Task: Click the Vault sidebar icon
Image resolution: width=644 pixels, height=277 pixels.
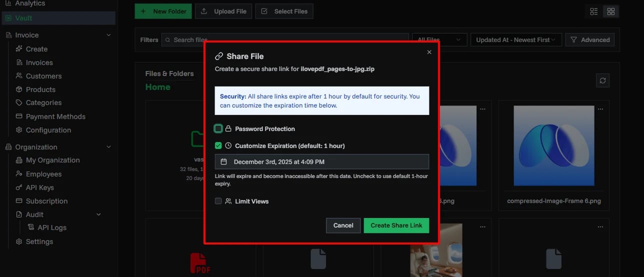Action: tap(8, 18)
